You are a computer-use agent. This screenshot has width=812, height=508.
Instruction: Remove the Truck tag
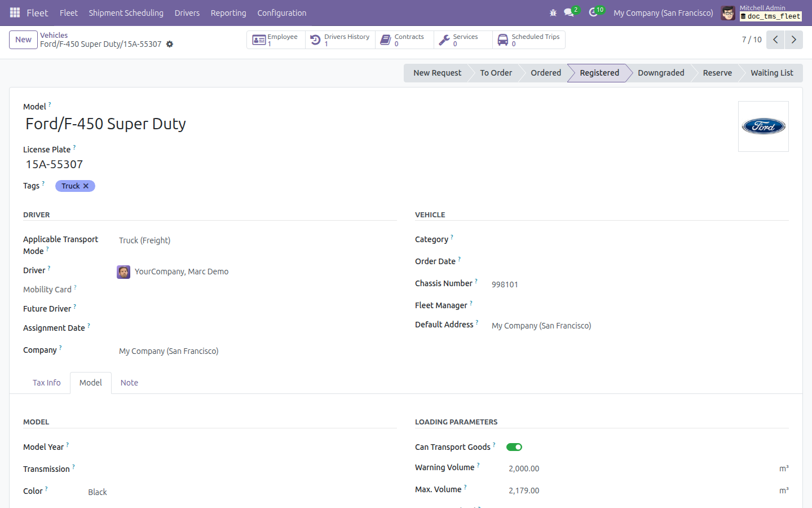pos(86,186)
